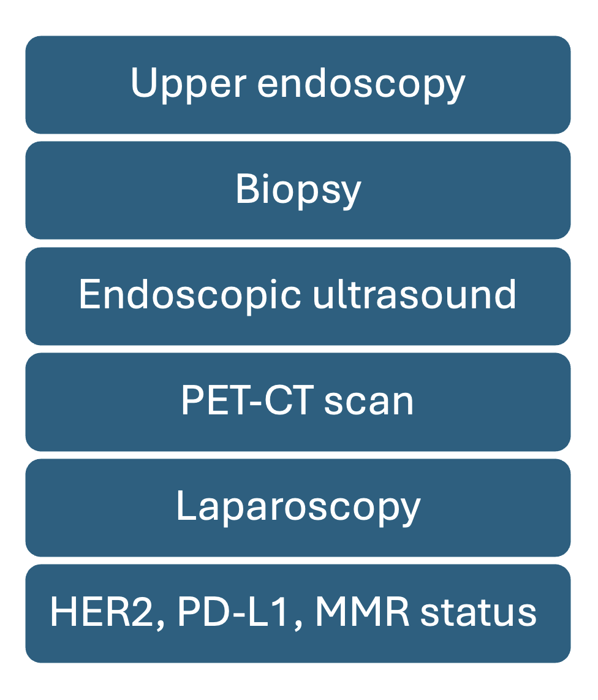Click the text "PET-CT"
The height and width of the screenshot is (700, 598).
click(x=248, y=400)
